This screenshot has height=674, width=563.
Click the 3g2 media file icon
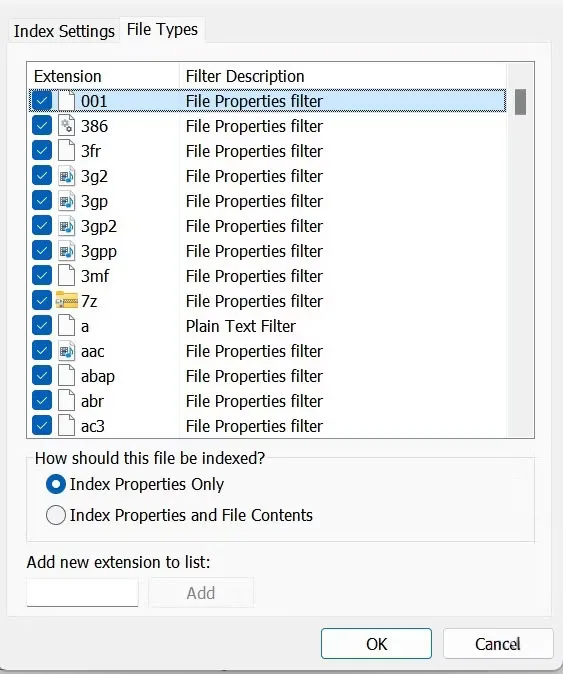(x=66, y=176)
